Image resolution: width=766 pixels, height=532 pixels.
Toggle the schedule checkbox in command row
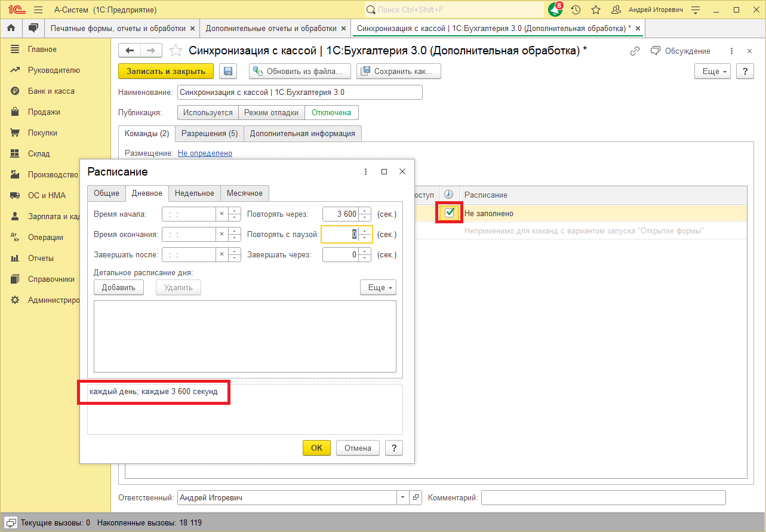tap(450, 213)
